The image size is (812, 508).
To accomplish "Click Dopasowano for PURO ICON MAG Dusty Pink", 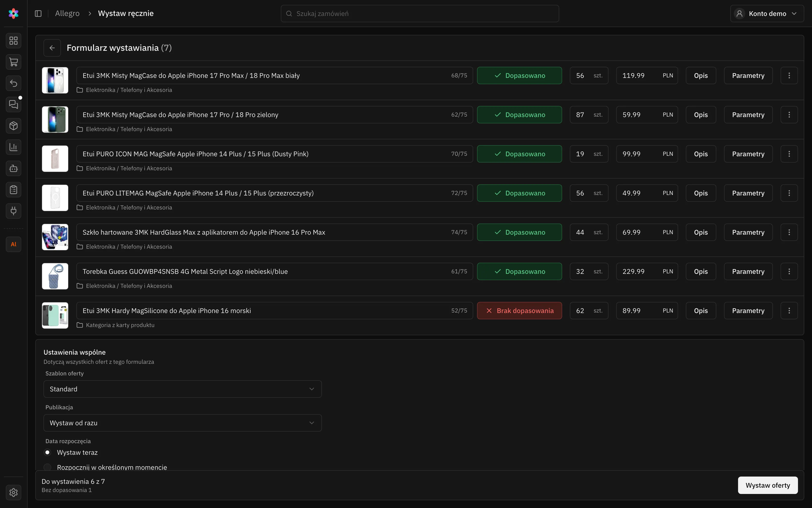I will (x=519, y=154).
